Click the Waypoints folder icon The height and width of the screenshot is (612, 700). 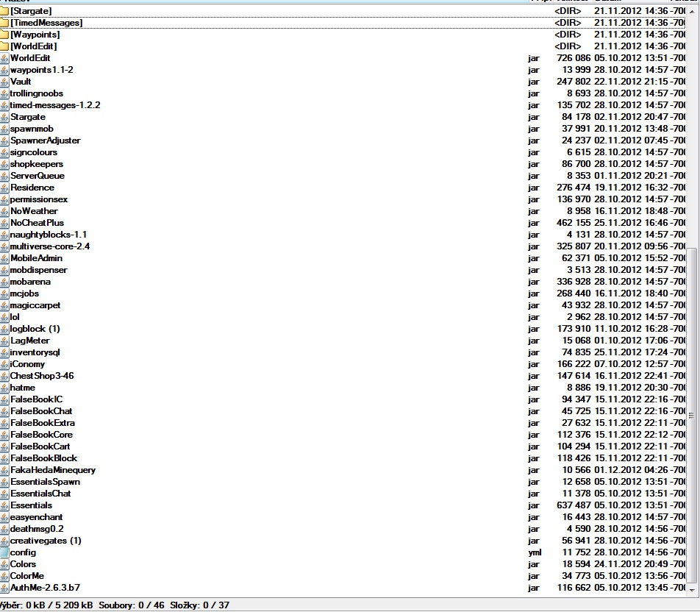[4, 35]
